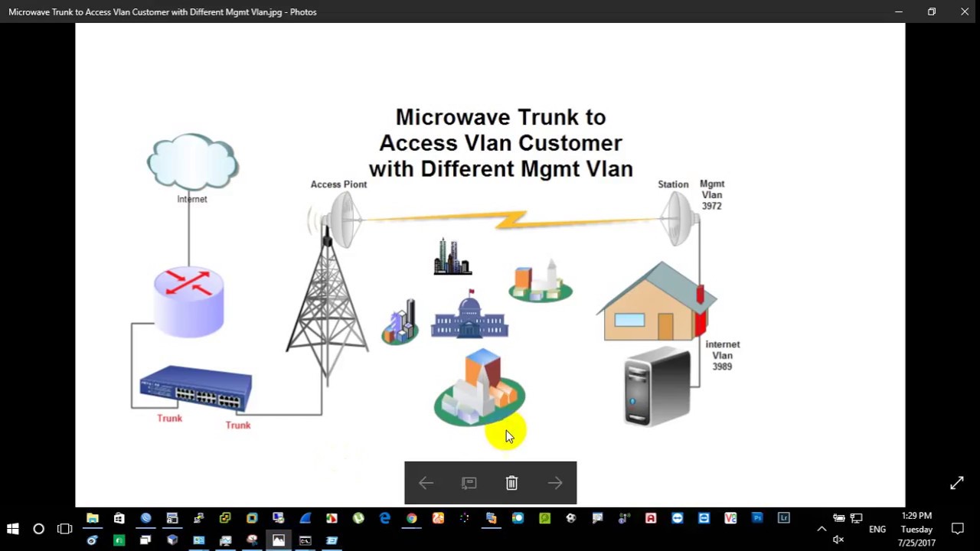The image size is (980, 551).
Task: Open the Windows Store taskbar icon
Action: (x=119, y=518)
